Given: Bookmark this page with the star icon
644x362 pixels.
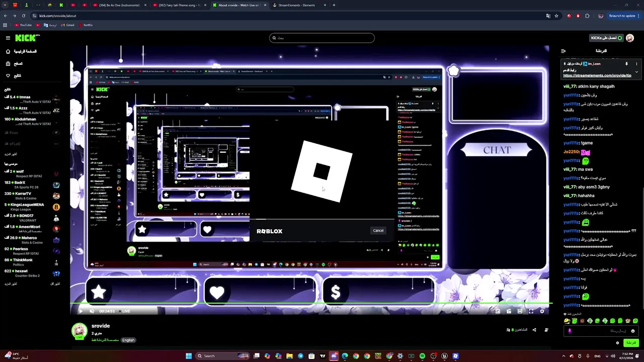Looking at the screenshot, I should click(556, 16).
